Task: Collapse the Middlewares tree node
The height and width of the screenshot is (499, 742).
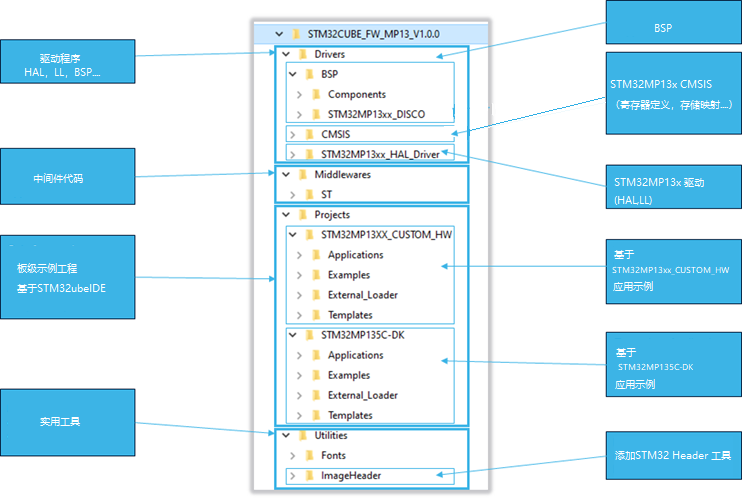Action: tap(286, 174)
